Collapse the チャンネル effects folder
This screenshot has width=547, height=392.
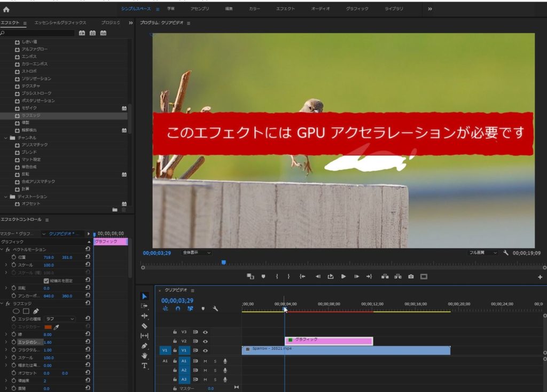(x=6, y=137)
